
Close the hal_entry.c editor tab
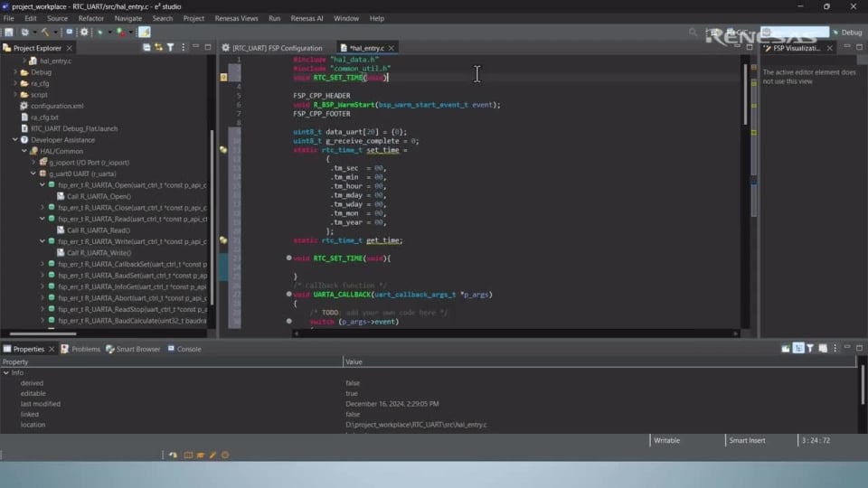click(x=392, y=48)
